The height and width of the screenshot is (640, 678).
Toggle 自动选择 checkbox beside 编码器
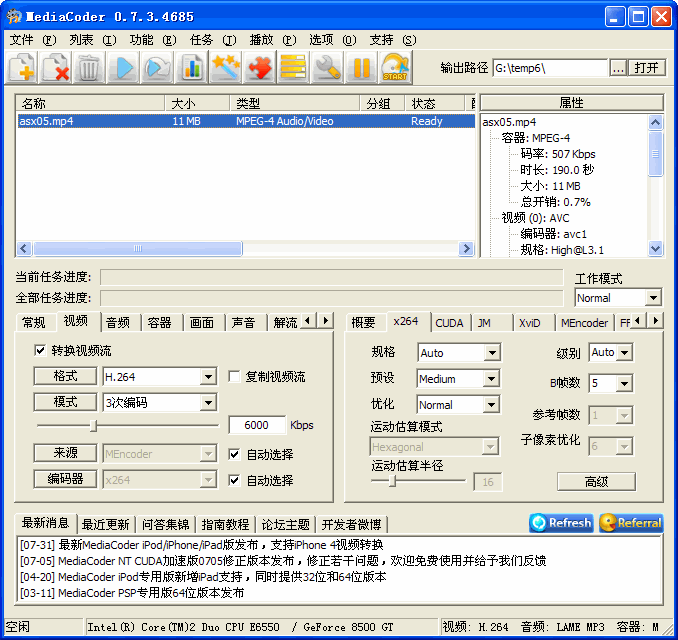click(234, 480)
